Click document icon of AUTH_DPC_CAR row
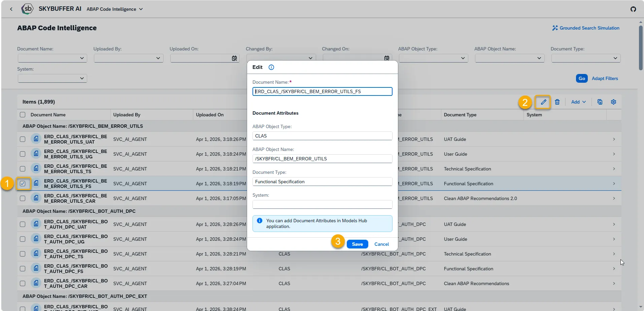 click(x=36, y=283)
